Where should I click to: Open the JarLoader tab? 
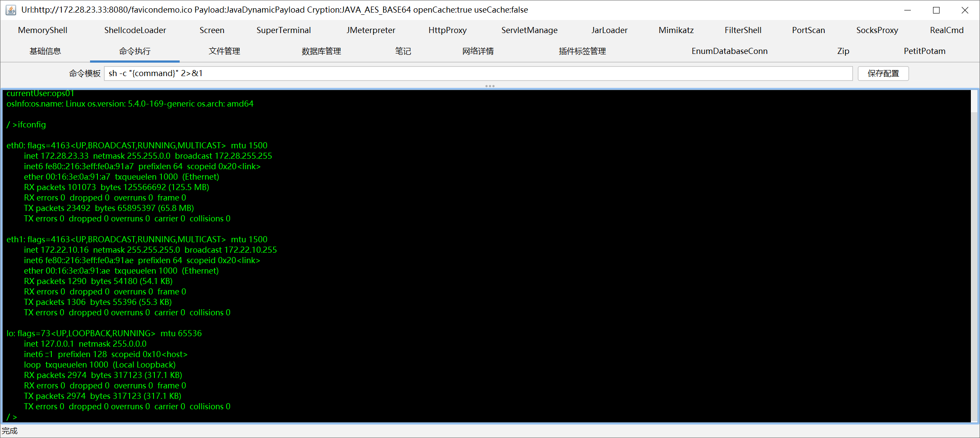pos(609,30)
